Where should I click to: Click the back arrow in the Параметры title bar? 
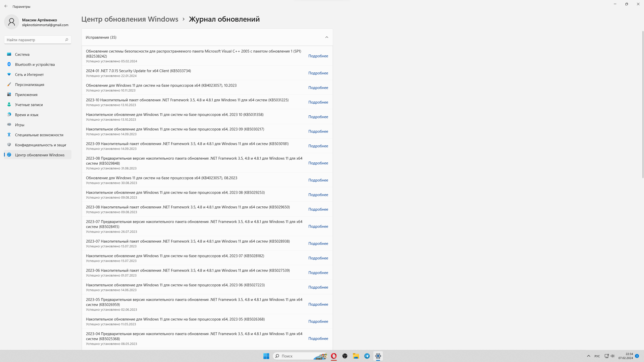click(x=6, y=6)
